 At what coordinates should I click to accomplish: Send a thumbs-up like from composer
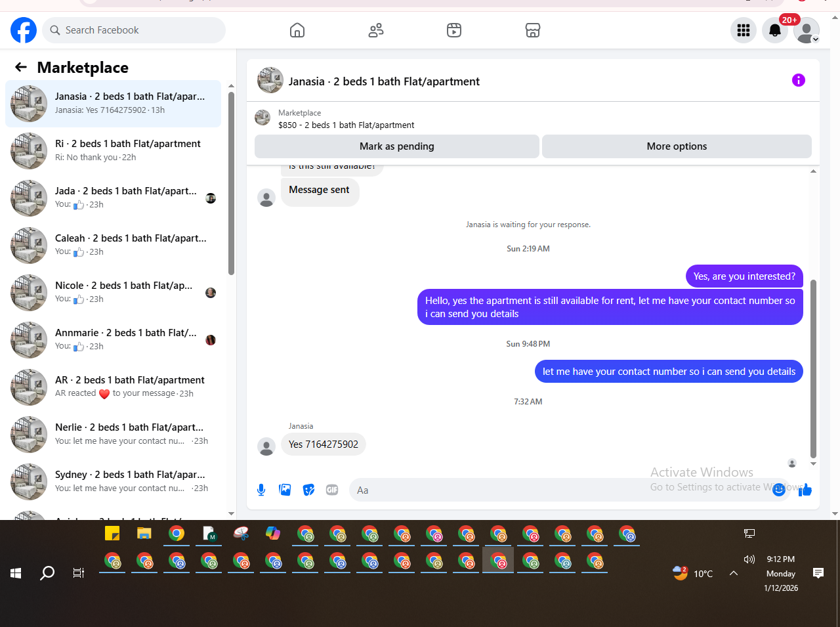pos(805,490)
